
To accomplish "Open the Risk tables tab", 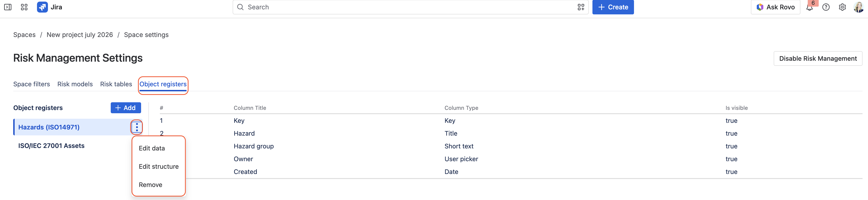I will pyautogui.click(x=116, y=84).
